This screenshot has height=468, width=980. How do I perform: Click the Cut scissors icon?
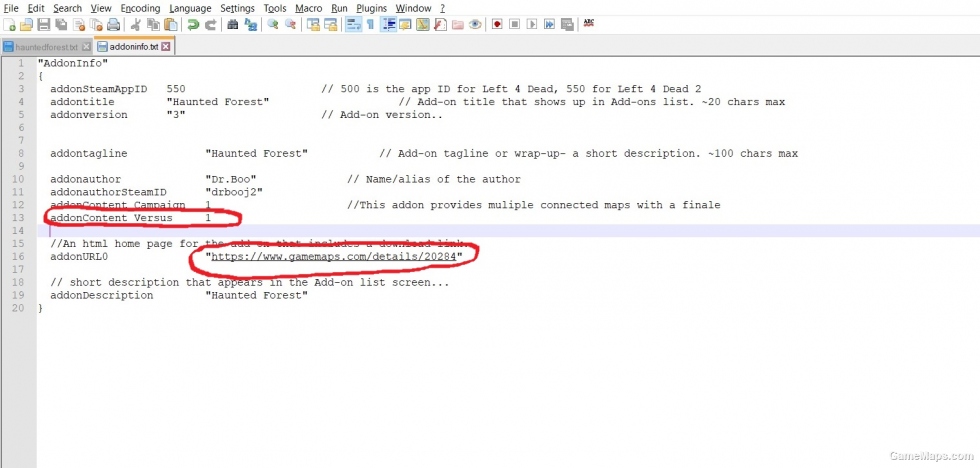[135, 25]
